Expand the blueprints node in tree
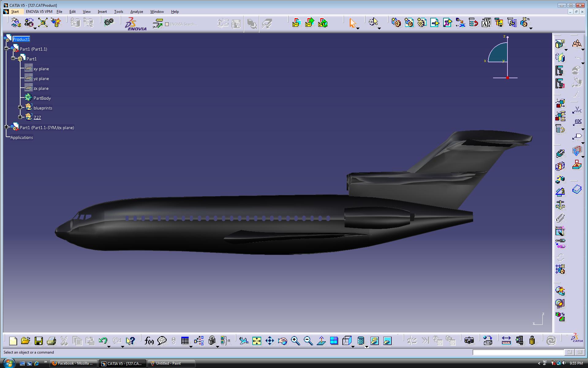The width and height of the screenshot is (588, 368). point(20,107)
